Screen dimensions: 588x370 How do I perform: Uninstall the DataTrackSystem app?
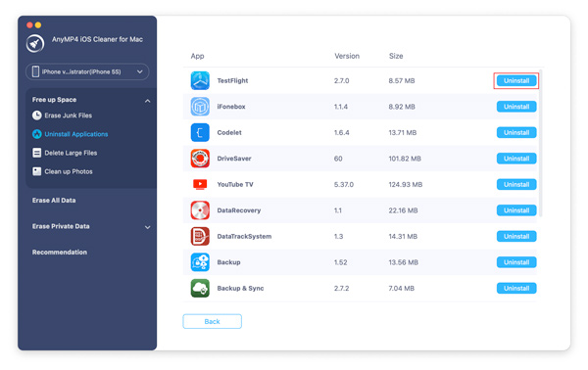(x=516, y=236)
